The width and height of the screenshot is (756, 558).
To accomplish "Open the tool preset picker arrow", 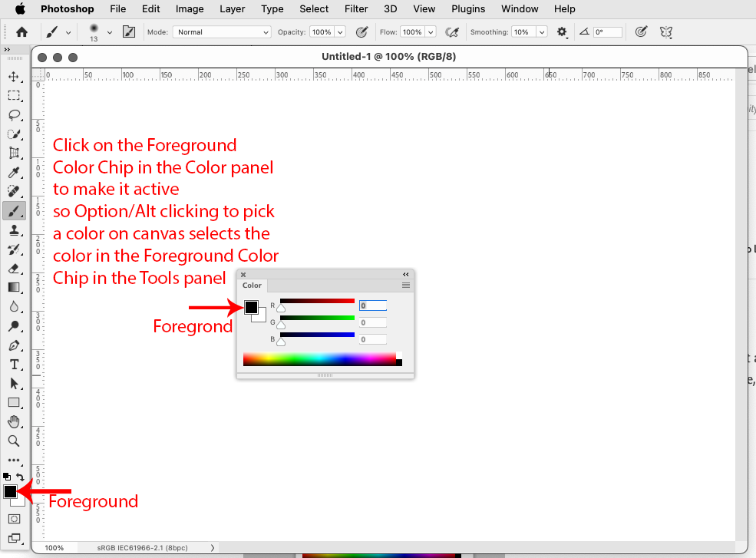I will click(68, 32).
